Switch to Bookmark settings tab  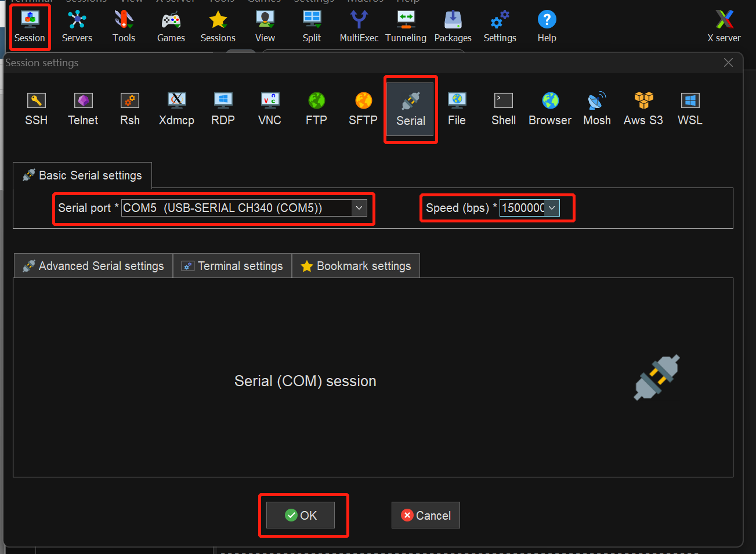356,266
